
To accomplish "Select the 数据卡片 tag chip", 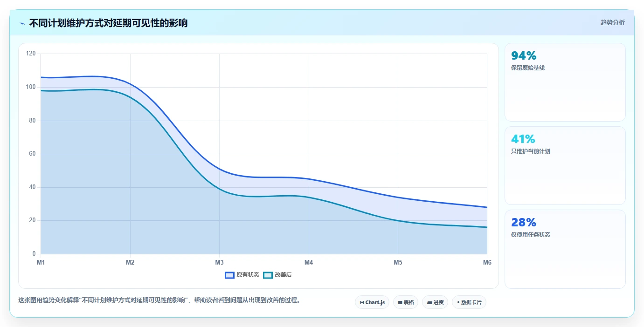I will coord(469,302).
